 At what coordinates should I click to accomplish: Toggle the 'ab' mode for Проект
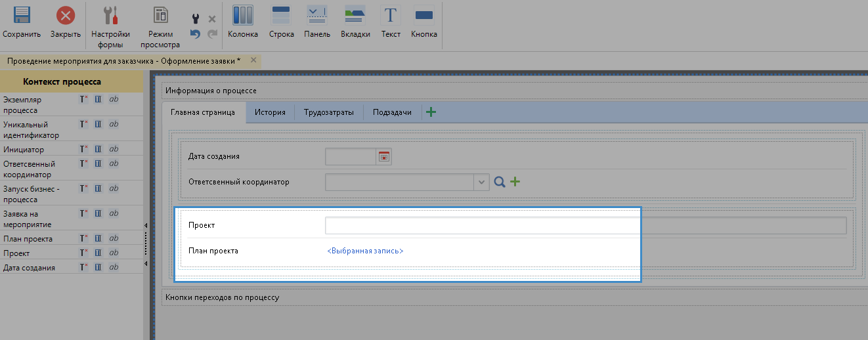point(114,253)
